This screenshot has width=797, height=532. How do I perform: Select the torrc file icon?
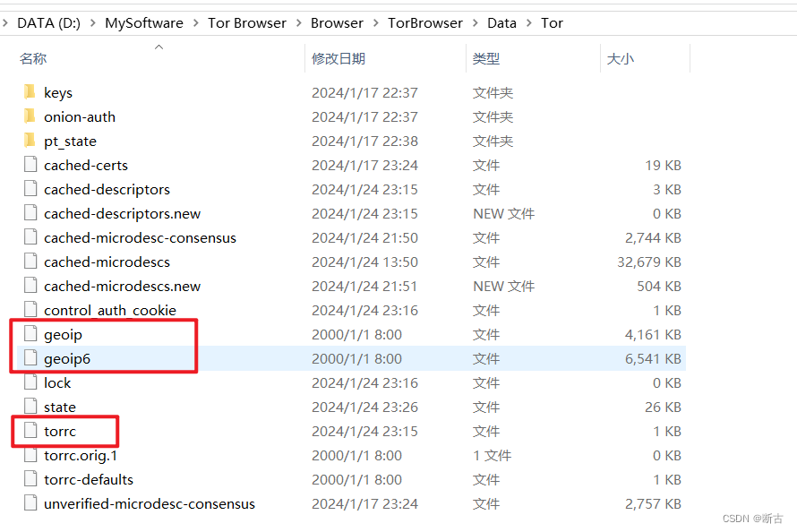pos(30,431)
